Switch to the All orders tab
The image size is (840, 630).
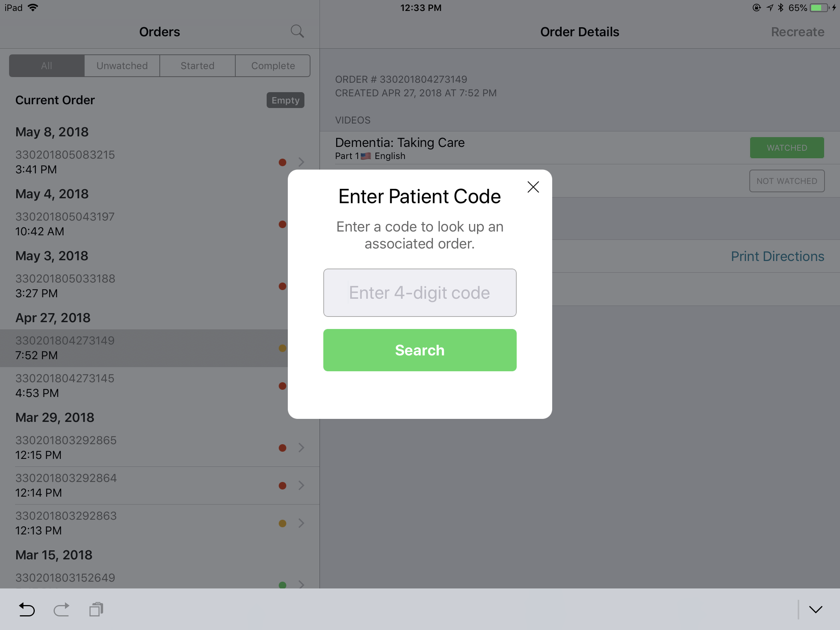(x=47, y=66)
